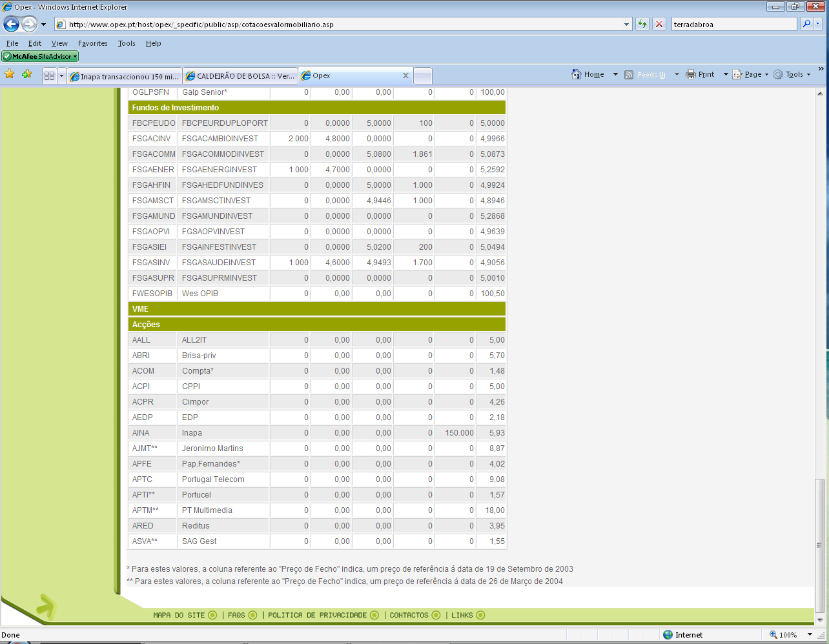Expand the address bar dropdown arrow
Viewport: 829px width, 644px height.
tap(626, 25)
